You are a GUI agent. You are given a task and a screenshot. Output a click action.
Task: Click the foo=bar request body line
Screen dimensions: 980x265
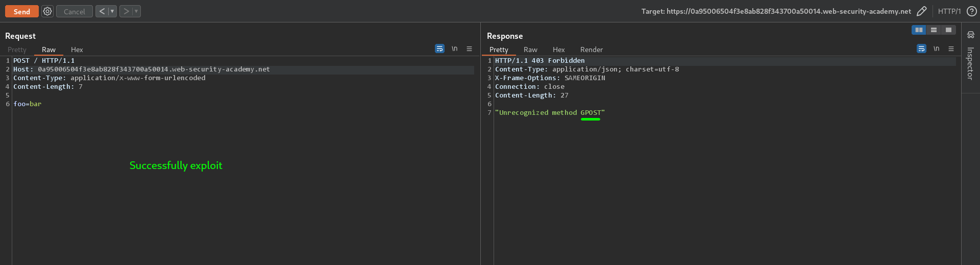point(28,104)
